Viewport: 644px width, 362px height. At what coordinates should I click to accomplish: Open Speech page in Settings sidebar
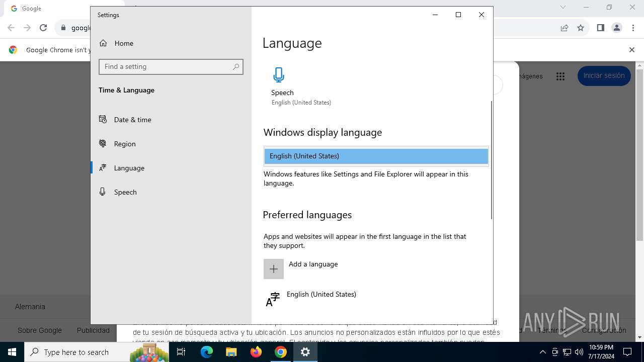[171, 192]
